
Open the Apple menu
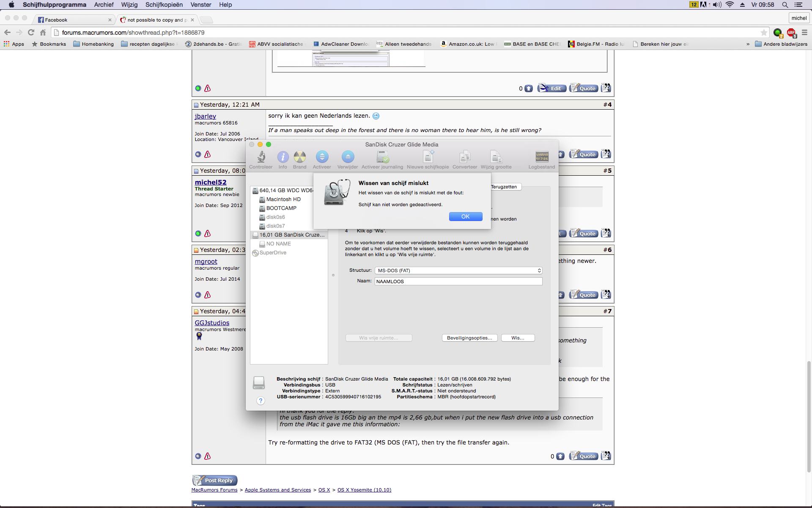click(11, 5)
